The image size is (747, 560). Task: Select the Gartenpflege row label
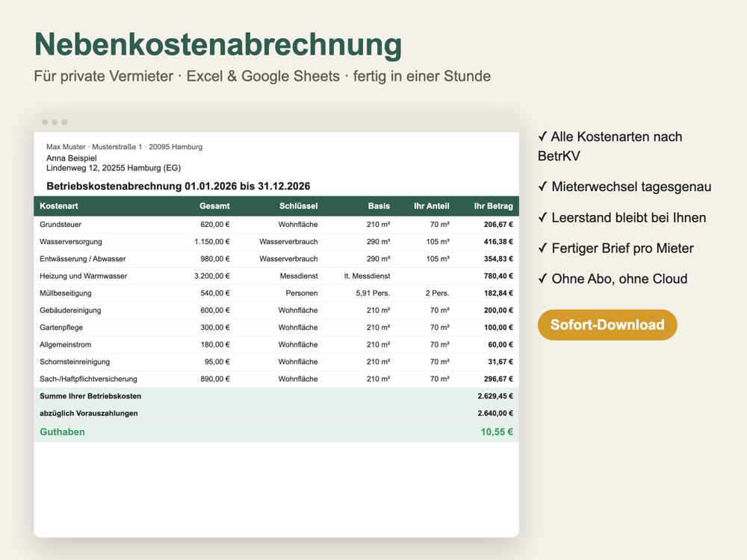coord(61,327)
